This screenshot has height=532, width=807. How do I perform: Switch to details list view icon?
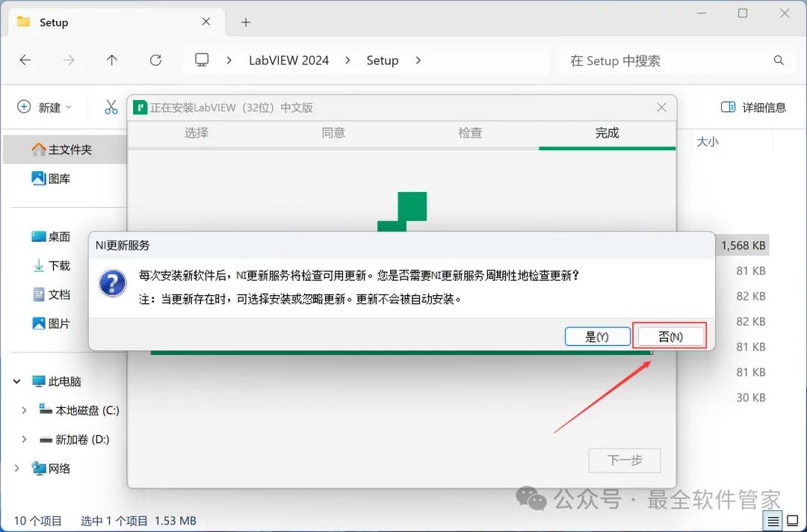coord(773,522)
